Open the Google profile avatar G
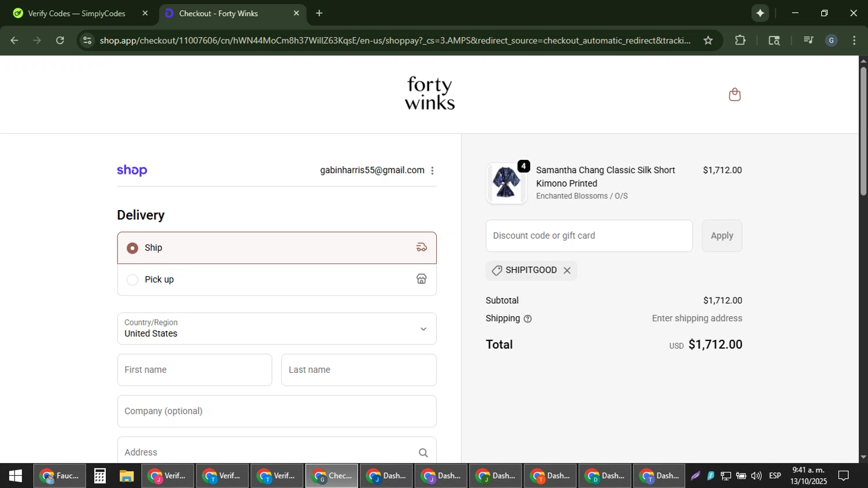Image resolution: width=868 pixels, height=488 pixels. (x=831, y=40)
